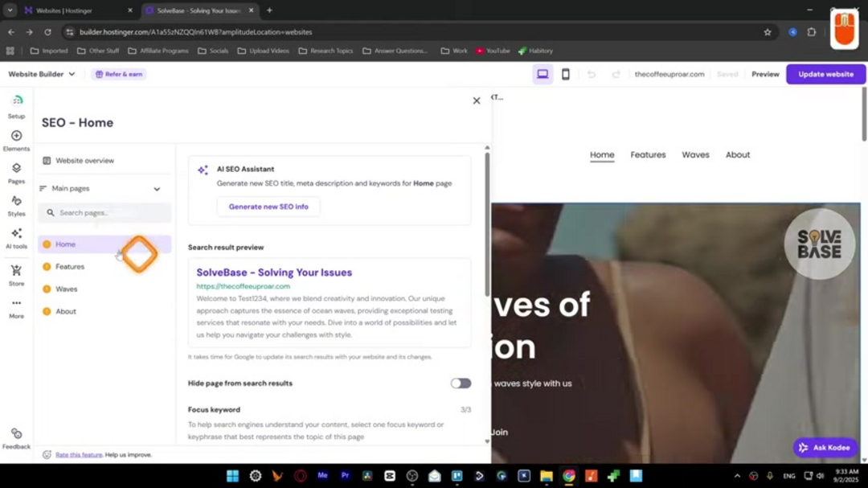The height and width of the screenshot is (488, 868).
Task: Click Waves in website navigation
Action: [x=695, y=155]
